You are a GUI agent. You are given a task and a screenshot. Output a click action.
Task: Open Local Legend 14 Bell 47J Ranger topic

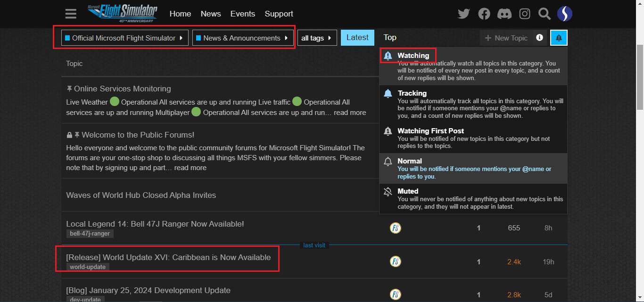click(155, 224)
